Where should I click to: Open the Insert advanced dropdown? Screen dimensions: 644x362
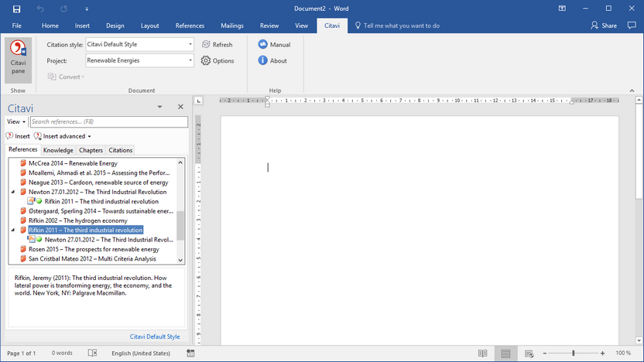63,136
